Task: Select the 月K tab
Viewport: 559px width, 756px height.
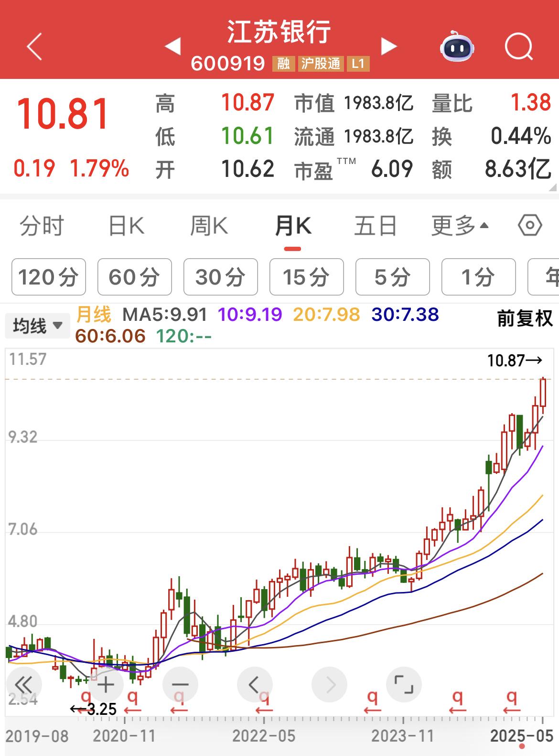Action: pos(293,226)
